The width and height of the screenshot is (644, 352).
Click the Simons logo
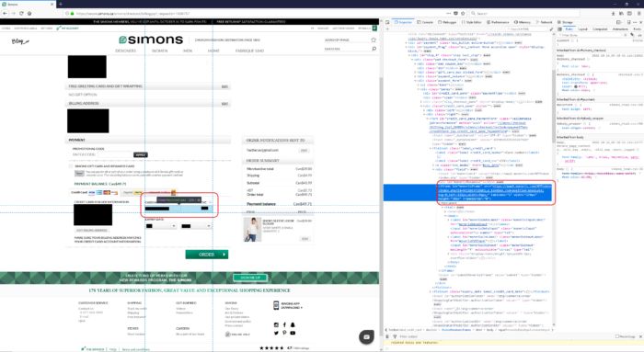pyautogui.click(x=151, y=40)
